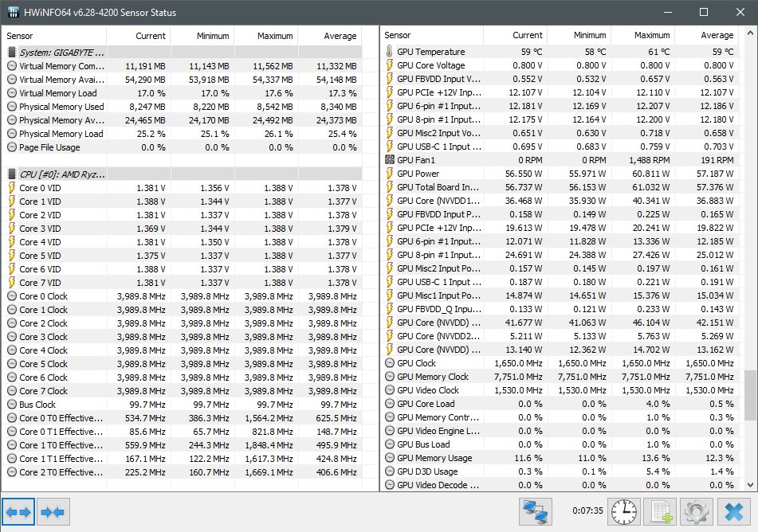758x532 pixels.
Task: Click the GPU Temperature thermometer icon
Action: [390, 51]
